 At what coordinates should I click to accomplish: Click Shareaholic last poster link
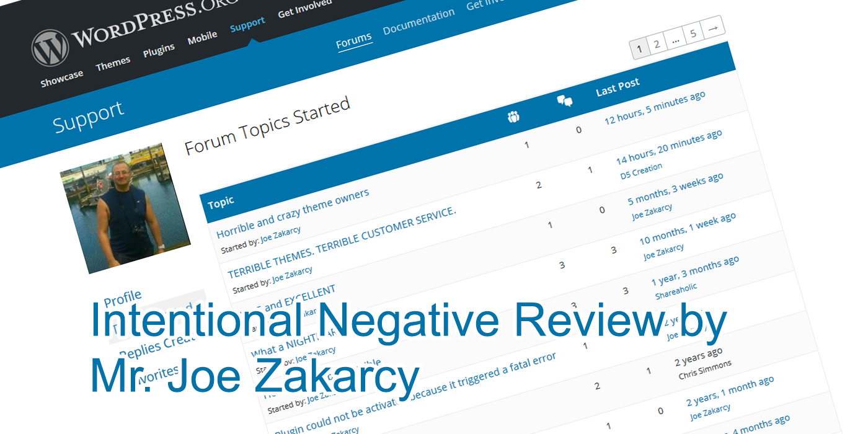pos(676,291)
